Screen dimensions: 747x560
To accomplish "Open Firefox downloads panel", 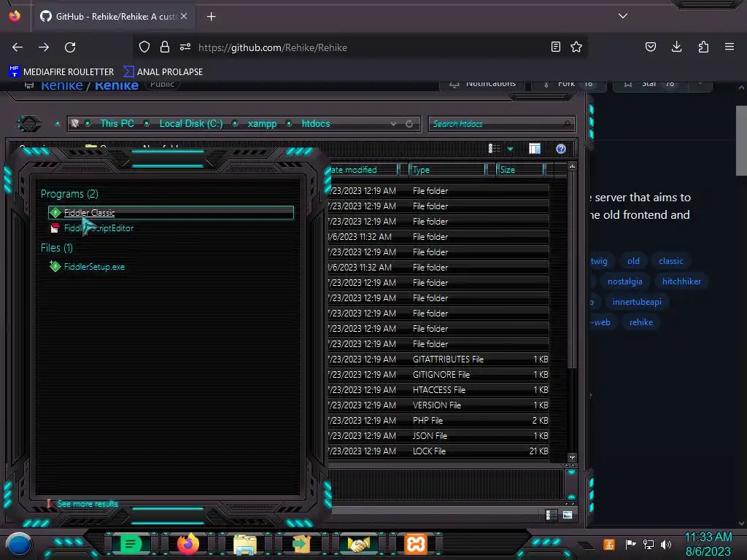I will tap(676, 47).
